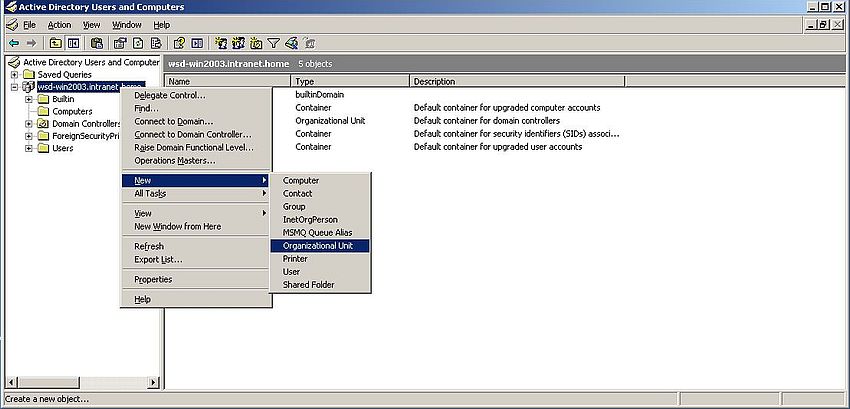
Task: Collapse the wsd-win2003.intranet.home domain node
Action: pyautogui.click(x=14, y=86)
